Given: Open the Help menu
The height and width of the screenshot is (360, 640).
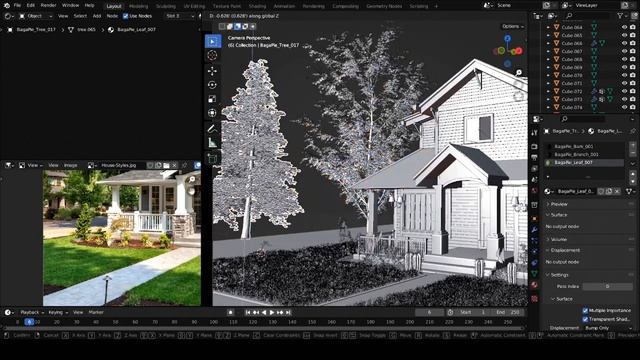Looking at the screenshot, I should [89, 5].
